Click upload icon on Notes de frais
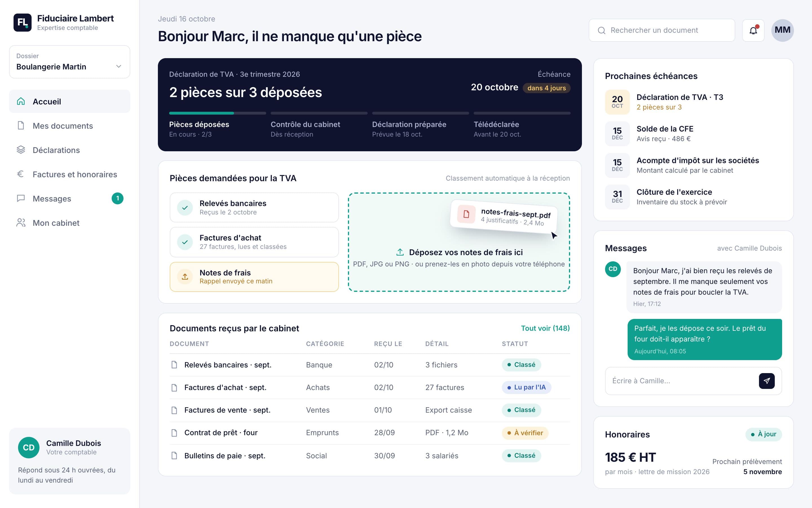Image resolution: width=812 pixels, height=508 pixels. [x=185, y=277]
